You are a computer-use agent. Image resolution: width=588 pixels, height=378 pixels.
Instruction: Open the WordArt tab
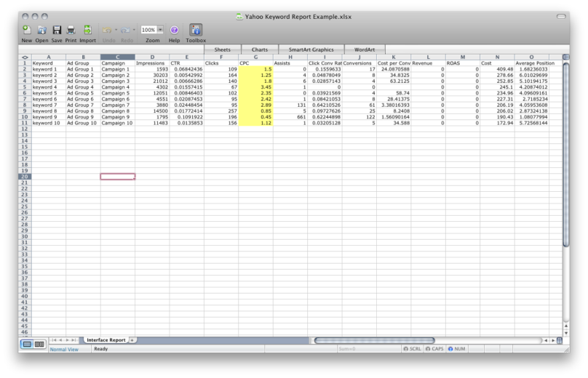365,49
